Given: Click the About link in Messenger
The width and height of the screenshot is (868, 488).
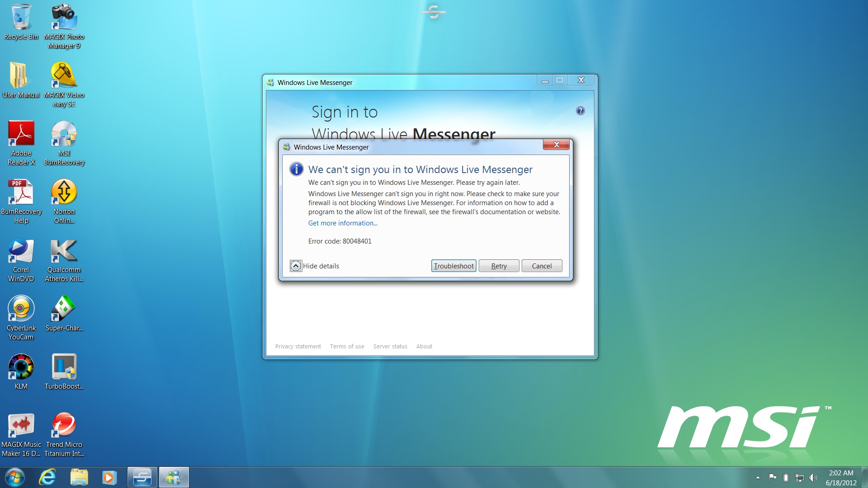Looking at the screenshot, I should click(424, 347).
